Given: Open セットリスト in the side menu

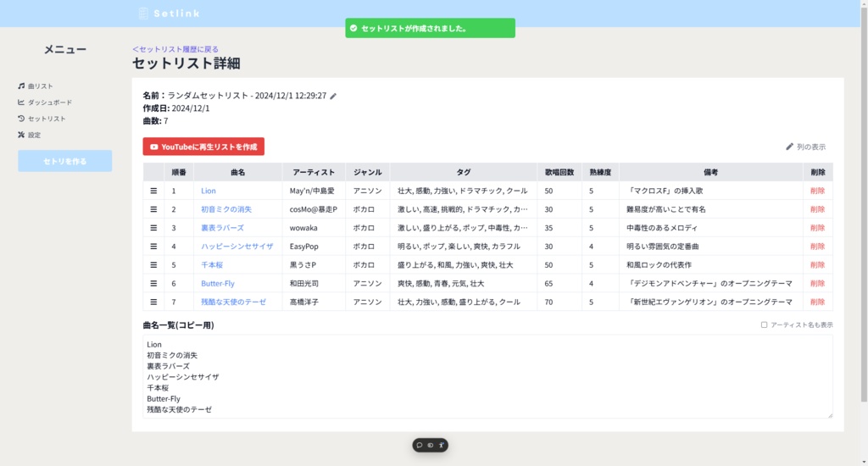Looking at the screenshot, I should [42, 119].
